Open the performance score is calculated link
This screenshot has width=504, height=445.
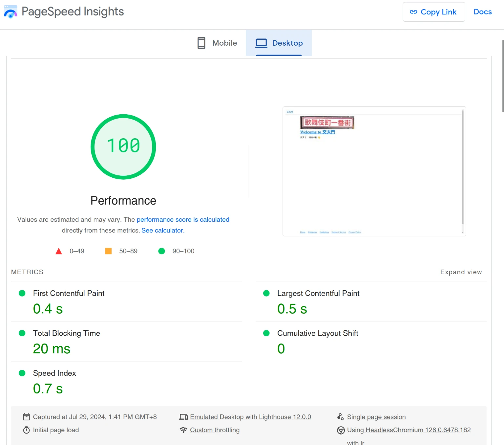(x=183, y=219)
